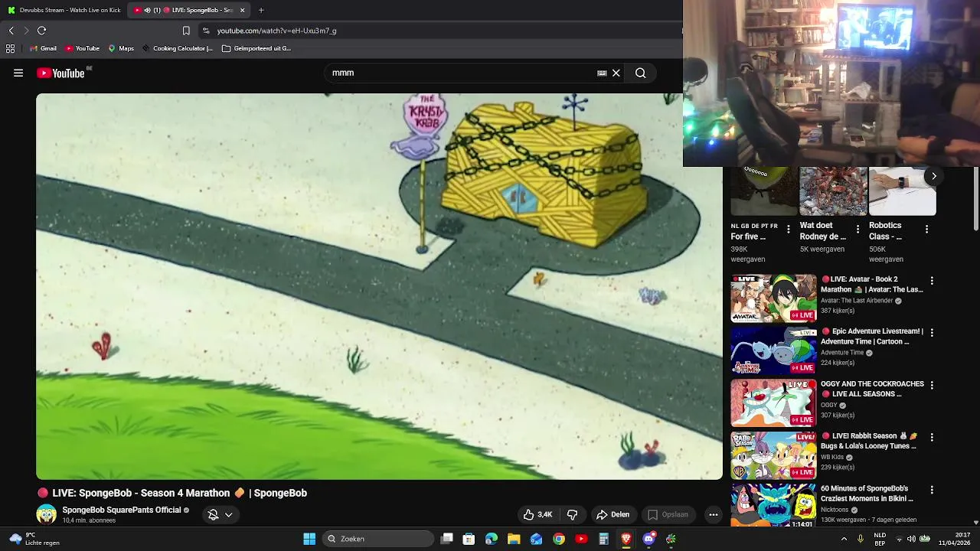Open the YouTube hamburger guide menu
The image size is (980, 551).
point(18,73)
